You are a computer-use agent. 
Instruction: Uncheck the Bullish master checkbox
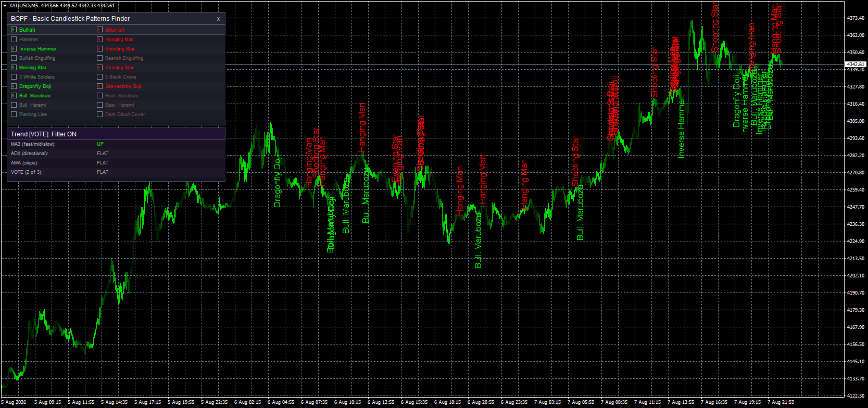point(14,30)
